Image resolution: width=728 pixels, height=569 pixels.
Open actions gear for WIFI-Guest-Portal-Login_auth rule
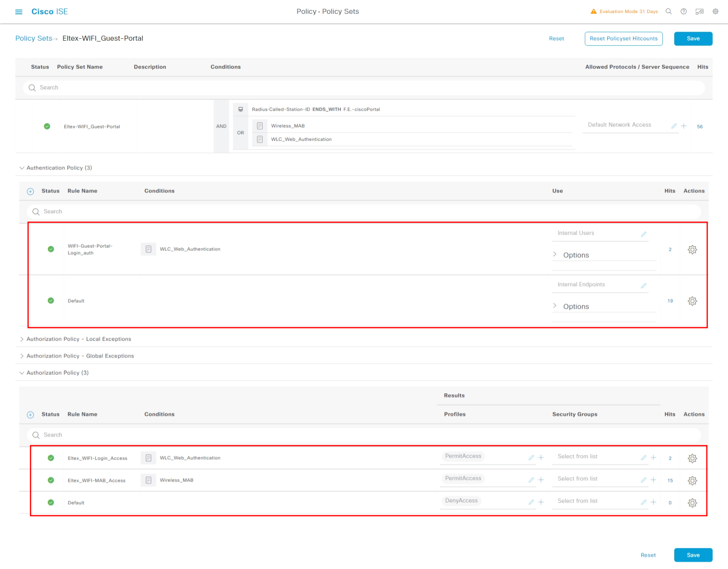point(692,249)
